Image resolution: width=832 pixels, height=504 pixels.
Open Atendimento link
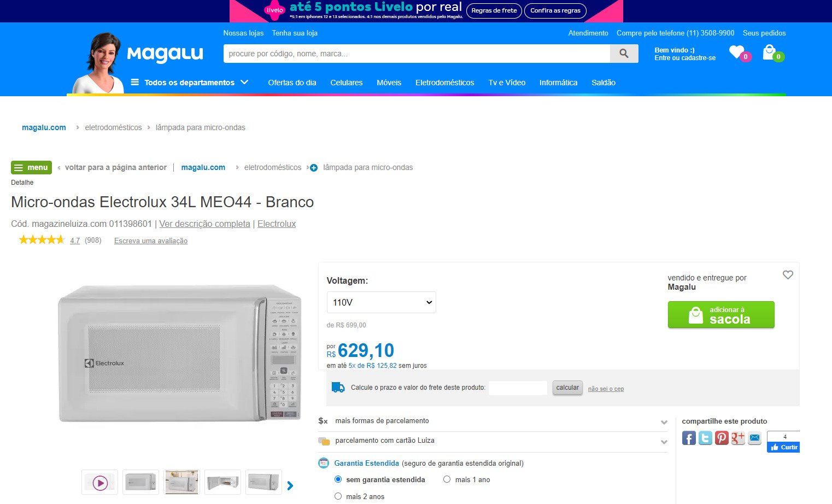click(x=588, y=33)
